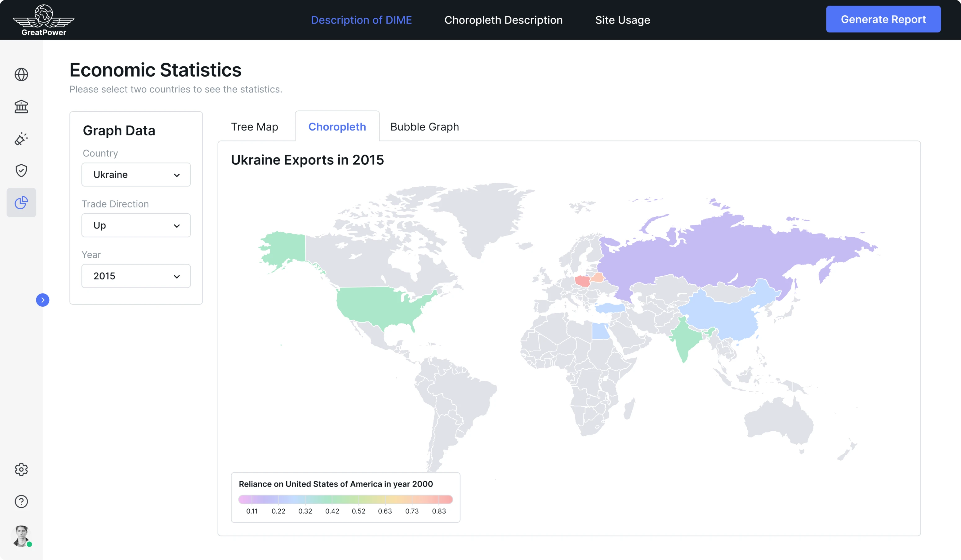Screen dimensions: 961x560
Task: Open the shield security section icon
Action: (21, 171)
